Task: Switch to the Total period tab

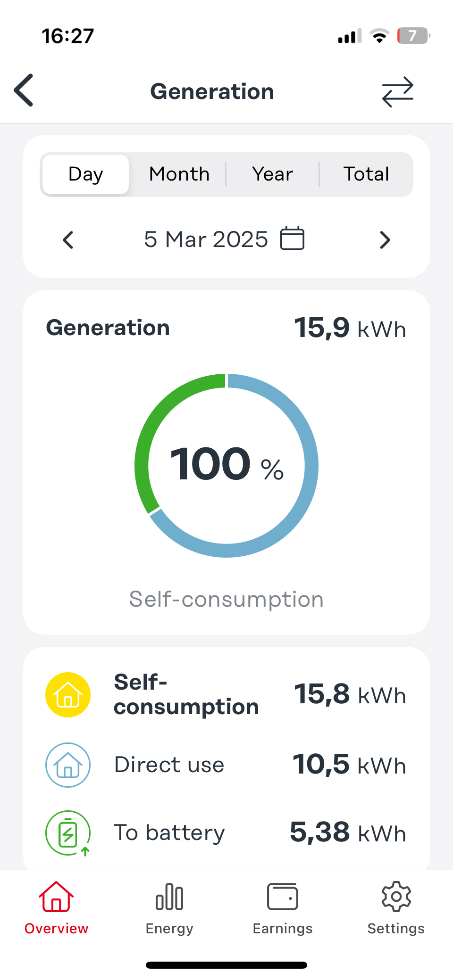Action: 366,174
